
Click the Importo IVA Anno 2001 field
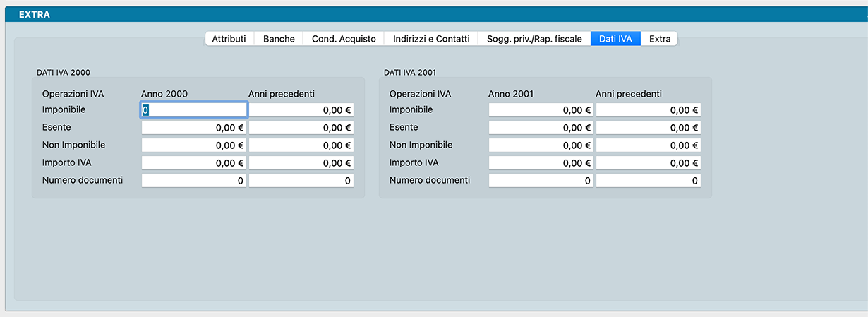541,163
